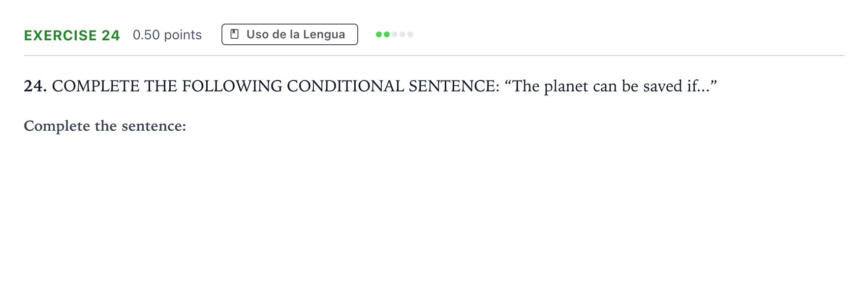The image size is (868, 286).
Task: Click the word FOLLOWING in the question
Action: click(x=232, y=86)
